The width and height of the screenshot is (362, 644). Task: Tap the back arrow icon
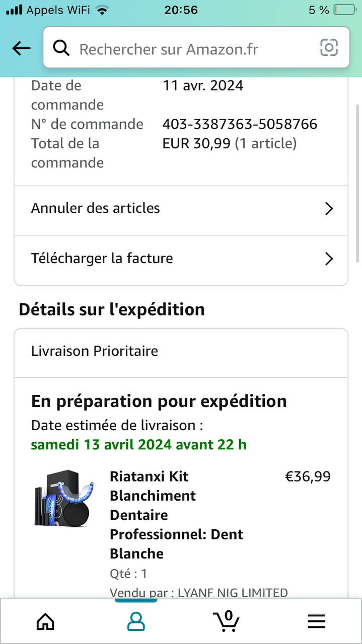pyautogui.click(x=21, y=48)
